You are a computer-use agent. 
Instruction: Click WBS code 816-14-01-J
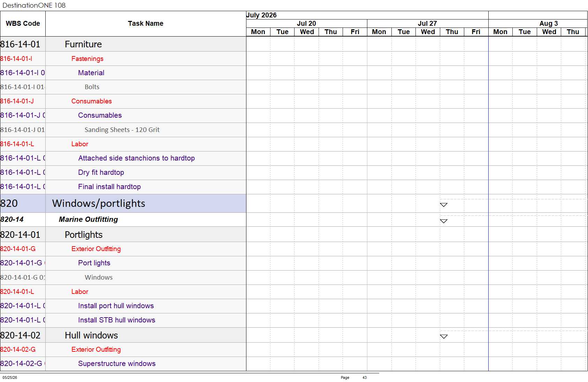tap(17, 101)
